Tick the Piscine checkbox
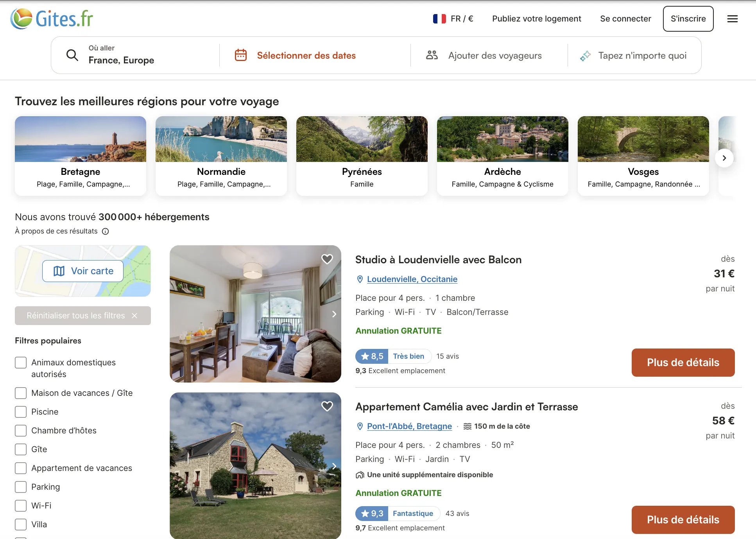756x539 pixels. tap(21, 412)
